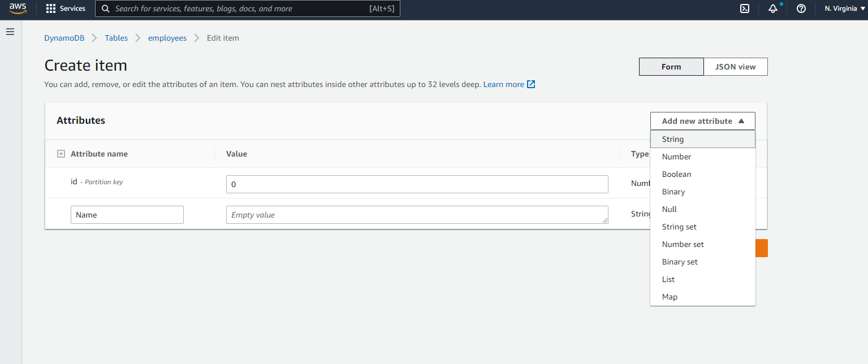Open the N. Virginia region dropdown
868x364 pixels.
point(844,8)
